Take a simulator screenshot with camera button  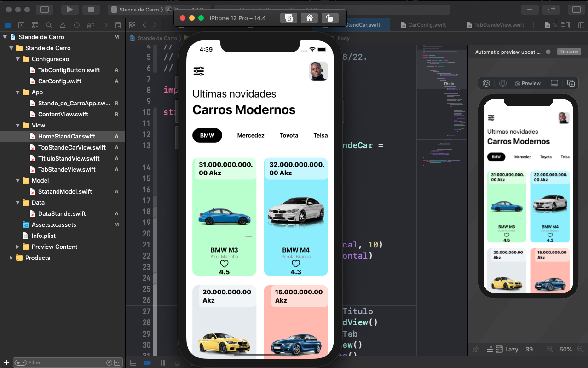(288, 18)
